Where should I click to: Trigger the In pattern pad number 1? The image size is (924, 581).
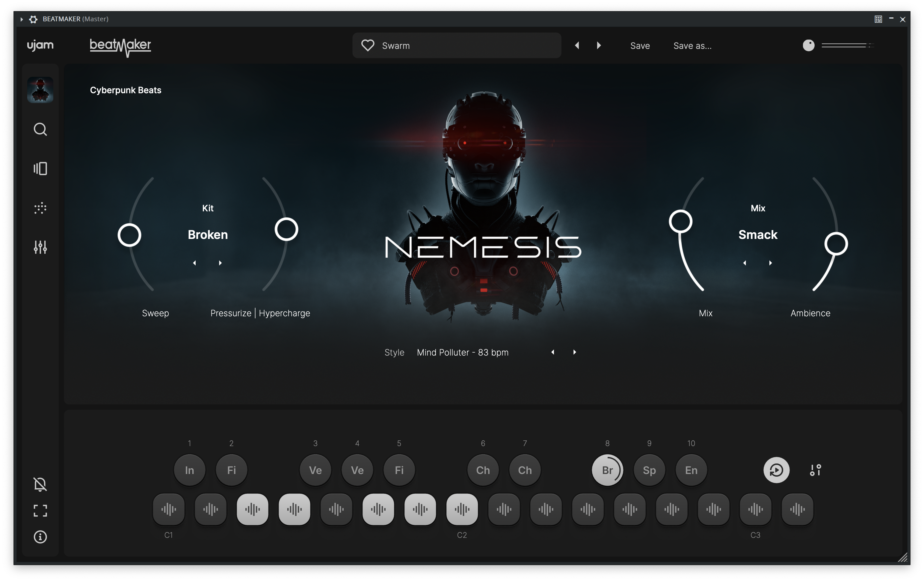tap(190, 470)
